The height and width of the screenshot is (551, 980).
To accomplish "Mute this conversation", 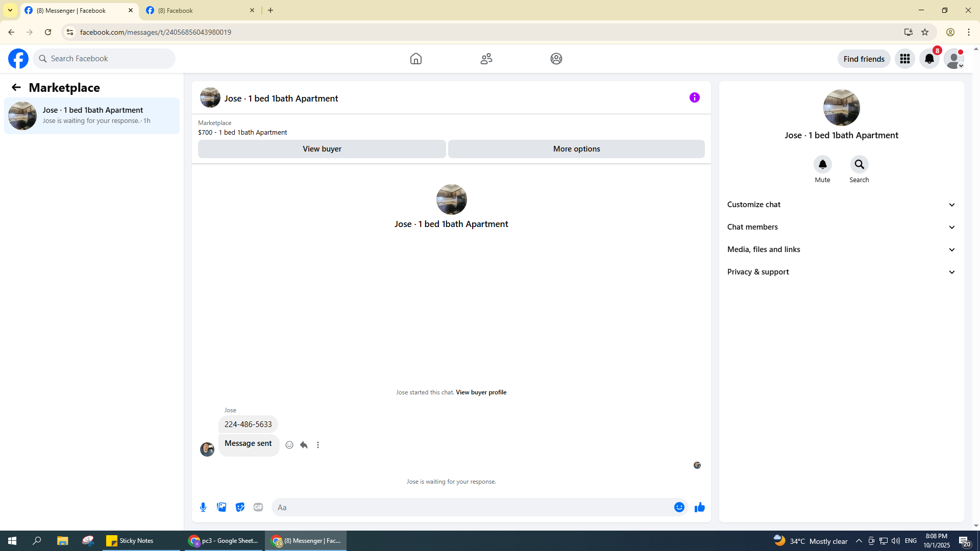I will (x=822, y=164).
